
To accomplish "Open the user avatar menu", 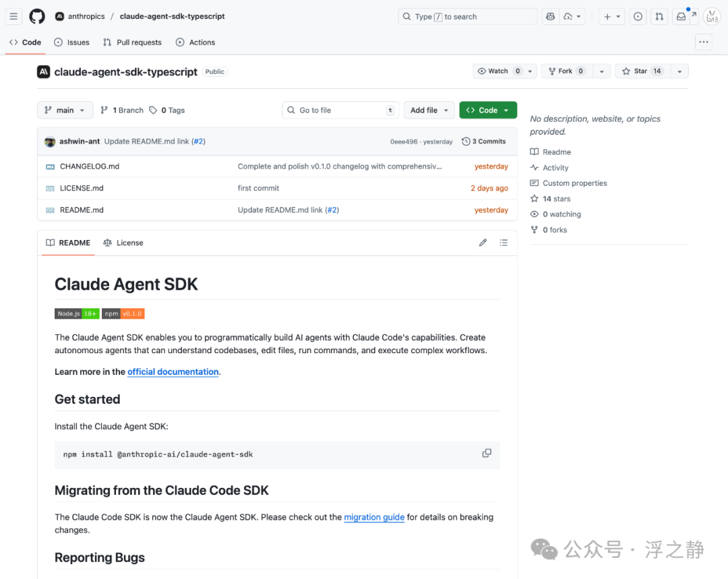I will point(712,17).
